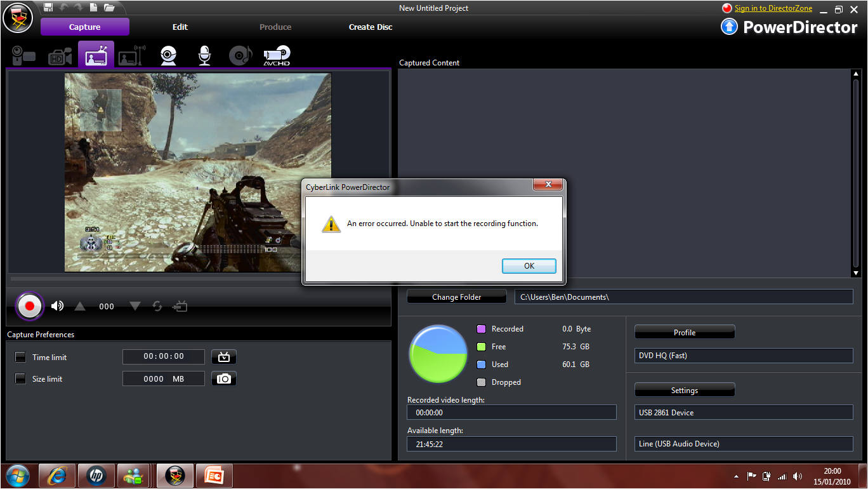868x489 pixels.
Task: Select capture from HDV camcorder
Action: [x=60, y=56]
